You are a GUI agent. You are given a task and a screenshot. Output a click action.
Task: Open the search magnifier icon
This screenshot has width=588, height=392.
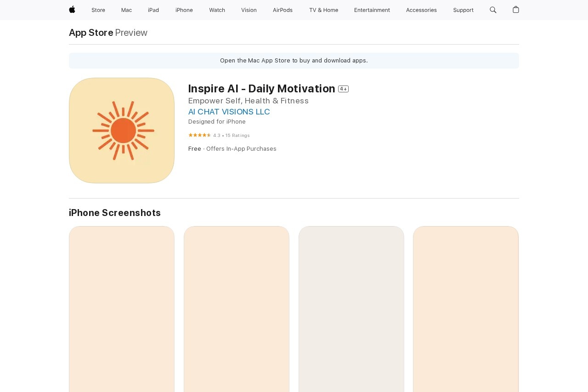pyautogui.click(x=493, y=10)
